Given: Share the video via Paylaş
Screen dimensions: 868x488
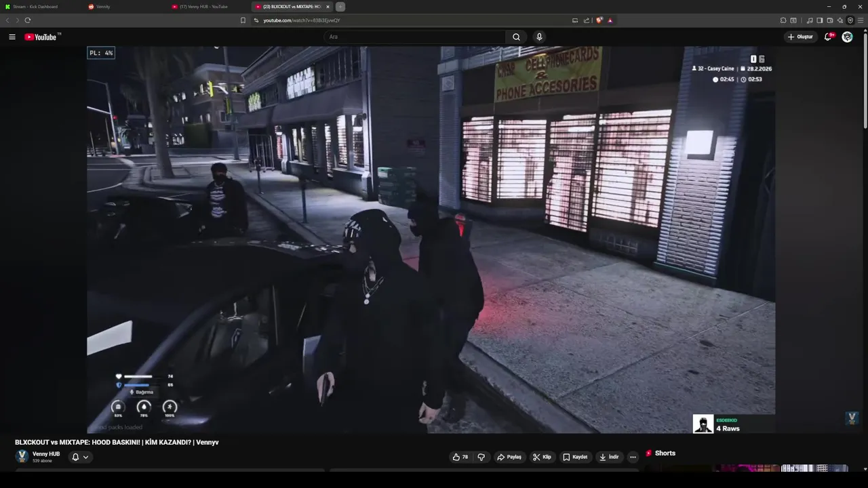Looking at the screenshot, I should click(x=509, y=457).
